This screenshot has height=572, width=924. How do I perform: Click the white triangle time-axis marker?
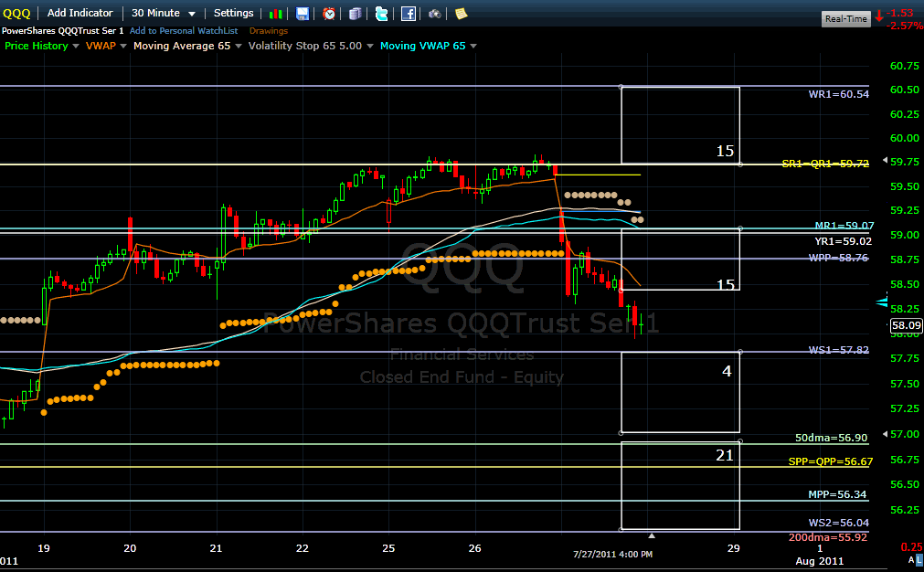[x=651, y=535]
